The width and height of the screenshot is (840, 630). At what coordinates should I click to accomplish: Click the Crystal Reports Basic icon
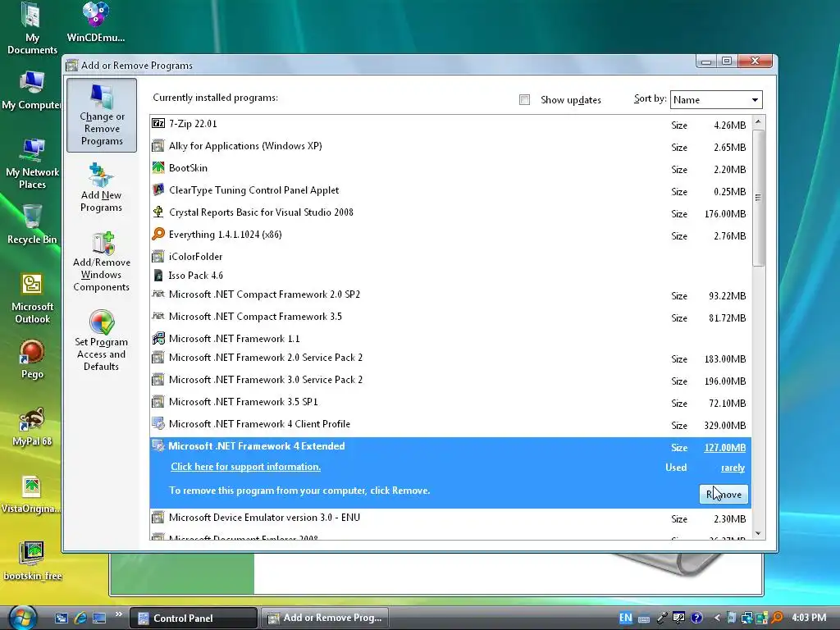click(x=158, y=212)
